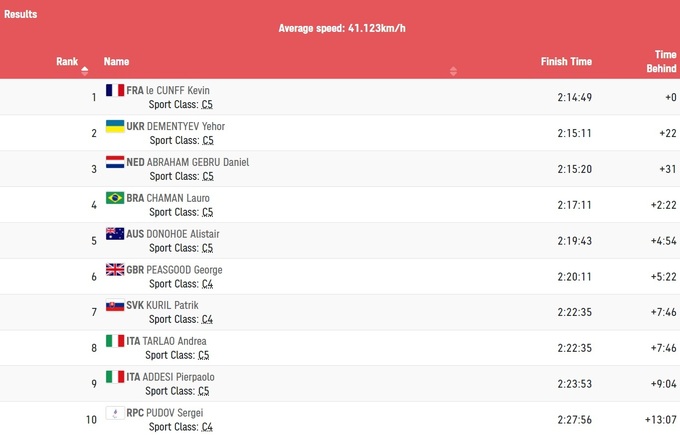Click the C5 sport class for TARLAO Andrea
The width and height of the screenshot is (680, 435).
point(203,355)
